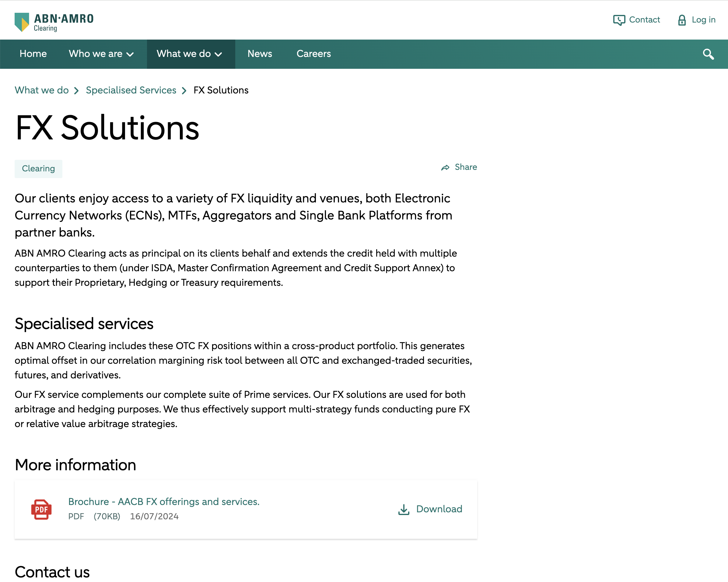Click chevron after Specialised Services breadcrumb
The image size is (728, 582).
(184, 90)
